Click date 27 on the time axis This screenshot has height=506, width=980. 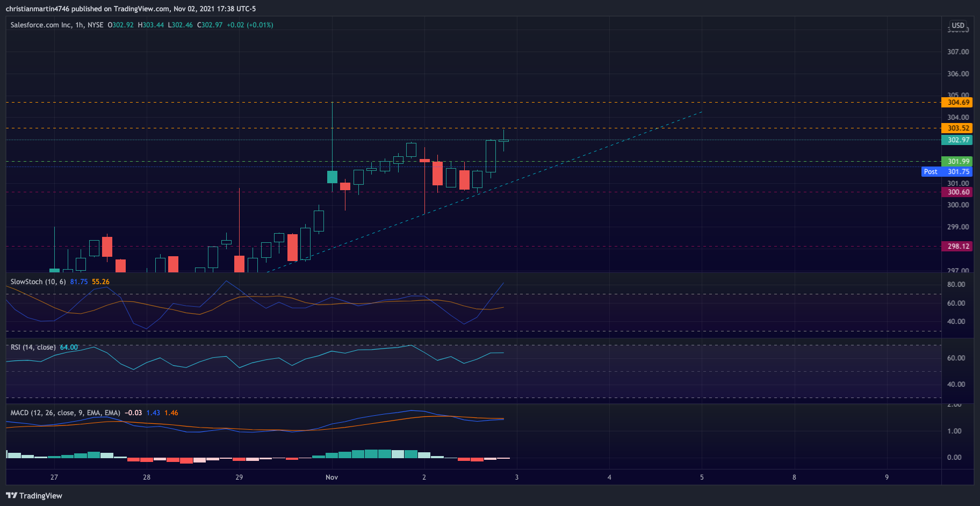click(54, 478)
